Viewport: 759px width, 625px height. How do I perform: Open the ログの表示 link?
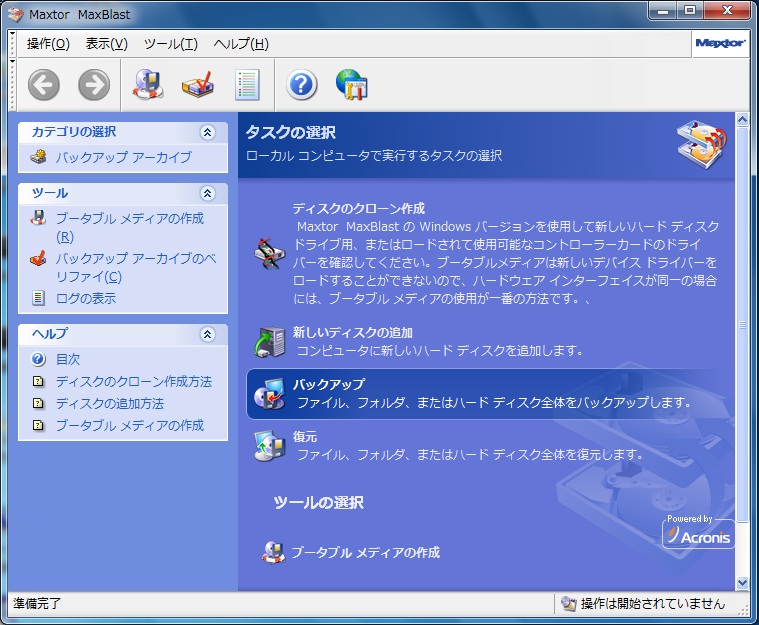86,298
